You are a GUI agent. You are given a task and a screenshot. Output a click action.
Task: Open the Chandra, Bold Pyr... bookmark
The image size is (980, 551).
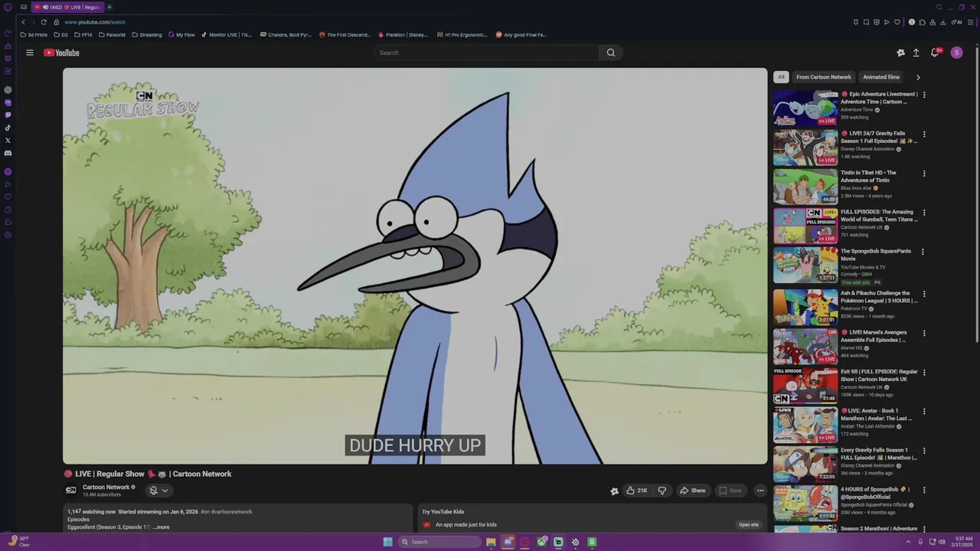(286, 34)
